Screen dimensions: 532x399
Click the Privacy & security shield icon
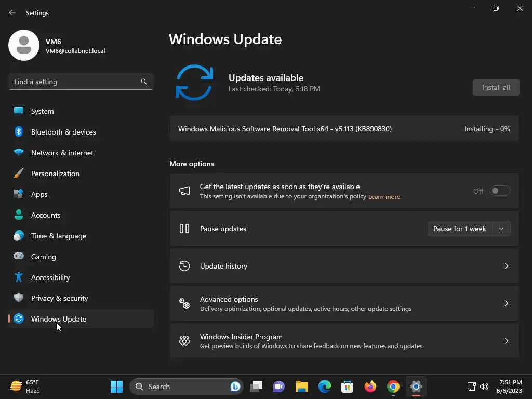point(19,298)
